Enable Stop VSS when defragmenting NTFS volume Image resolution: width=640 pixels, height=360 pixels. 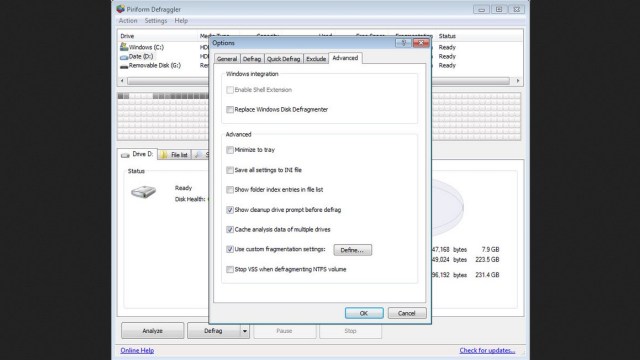click(230, 269)
